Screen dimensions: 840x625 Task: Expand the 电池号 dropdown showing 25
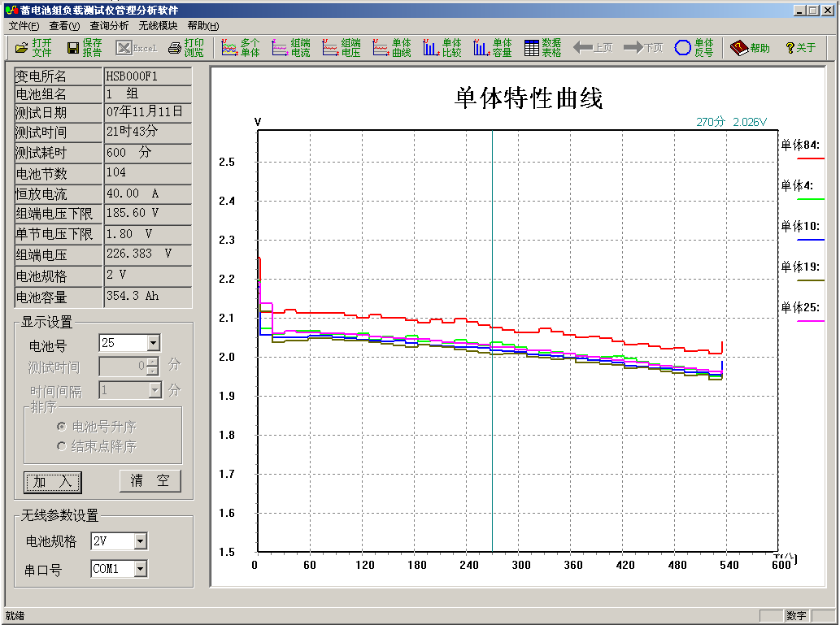[x=153, y=343]
